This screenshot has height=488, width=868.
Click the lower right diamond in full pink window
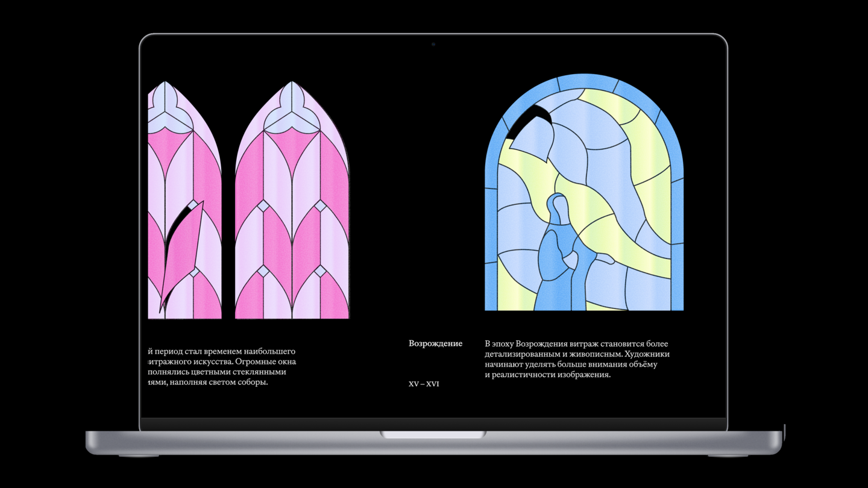[320, 272]
